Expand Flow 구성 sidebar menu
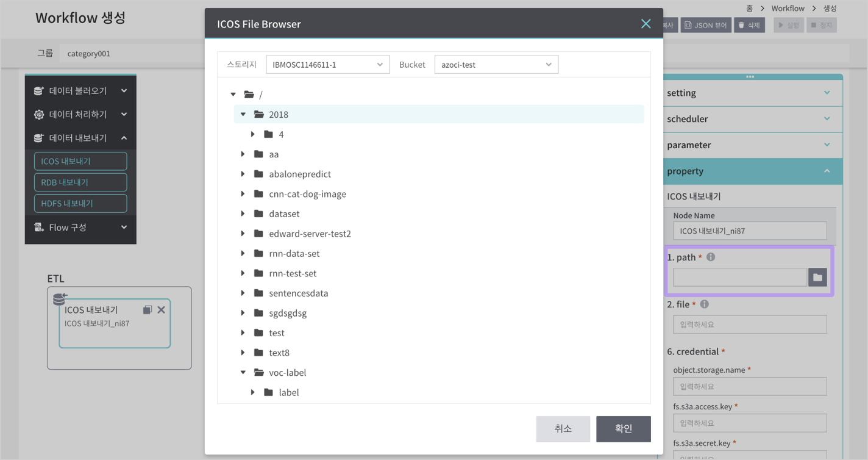 [80, 227]
